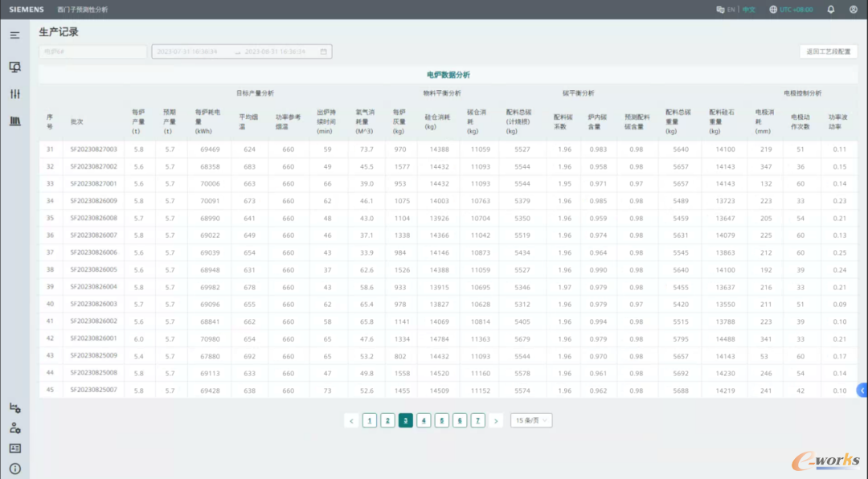Click the 批次 column header

tap(76, 121)
